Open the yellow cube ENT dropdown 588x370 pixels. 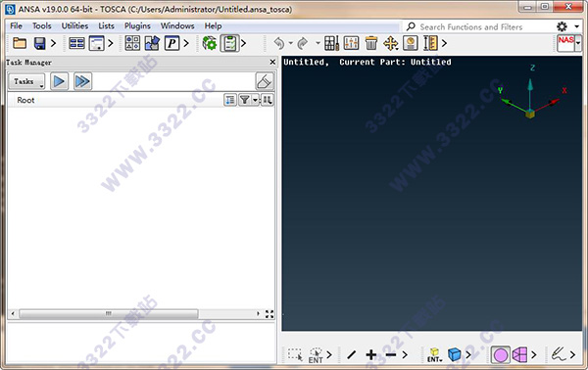point(434,355)
